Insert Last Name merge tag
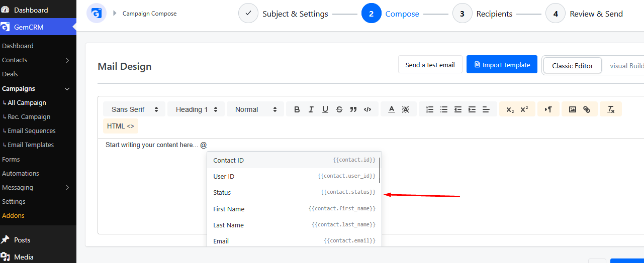The height and width of the screenshot is (263, 644). 294,225
